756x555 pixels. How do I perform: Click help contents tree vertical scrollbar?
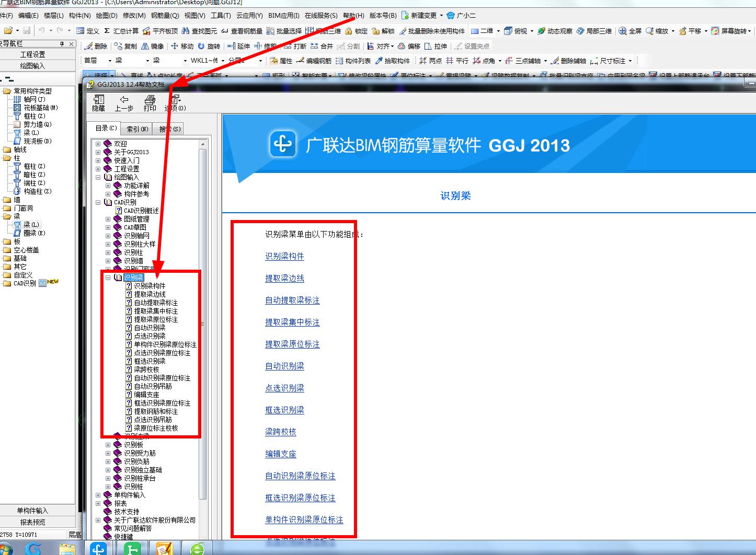pos(203,324)
